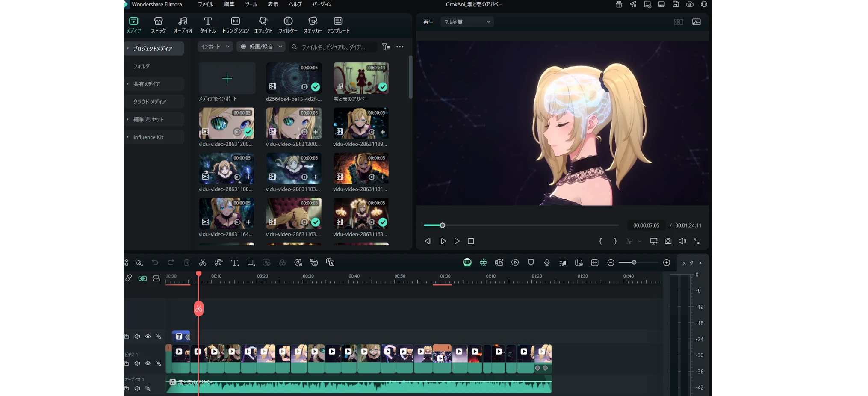Open the フル品質 playback quality dropdown
Screen dimensions: 868x396
467,22
